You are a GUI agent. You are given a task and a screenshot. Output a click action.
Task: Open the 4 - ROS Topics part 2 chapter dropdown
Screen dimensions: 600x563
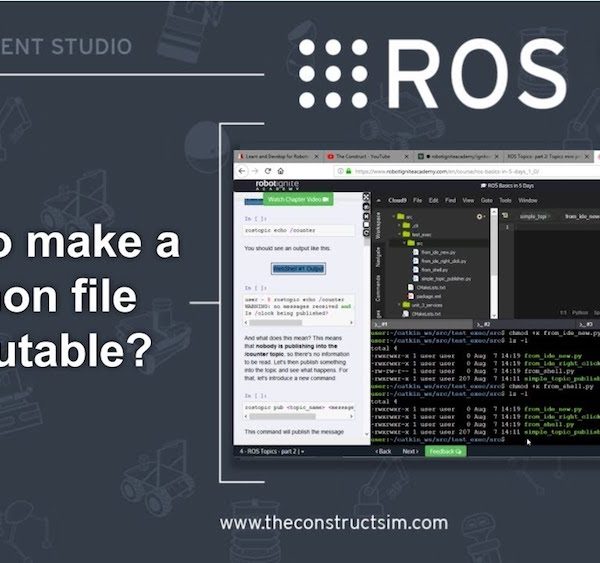click(272, 452)
